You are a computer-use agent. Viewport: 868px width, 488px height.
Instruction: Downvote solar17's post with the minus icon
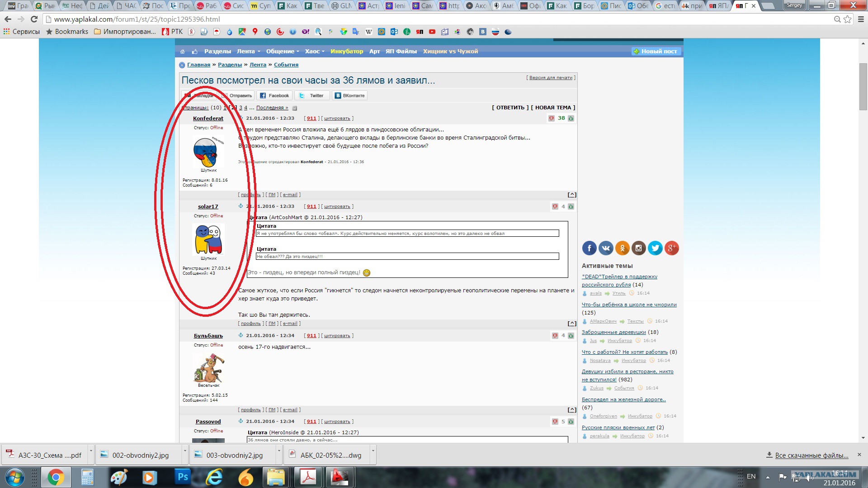555,206
